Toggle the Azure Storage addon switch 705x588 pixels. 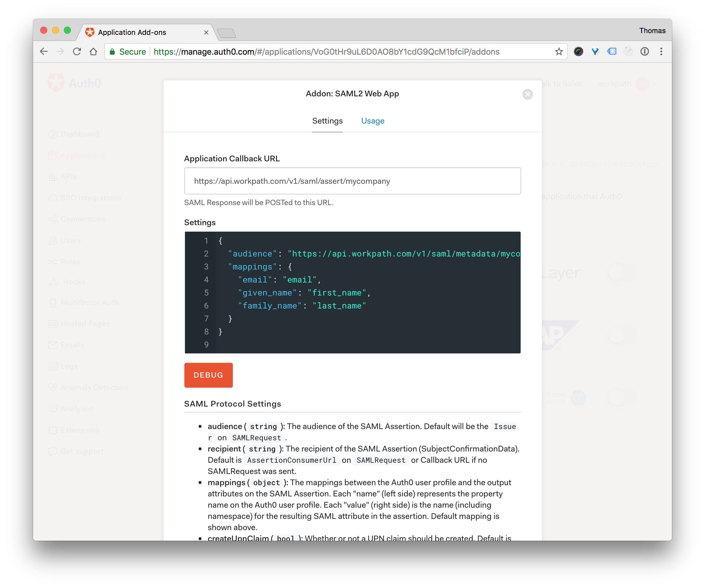tap(622, 397)
